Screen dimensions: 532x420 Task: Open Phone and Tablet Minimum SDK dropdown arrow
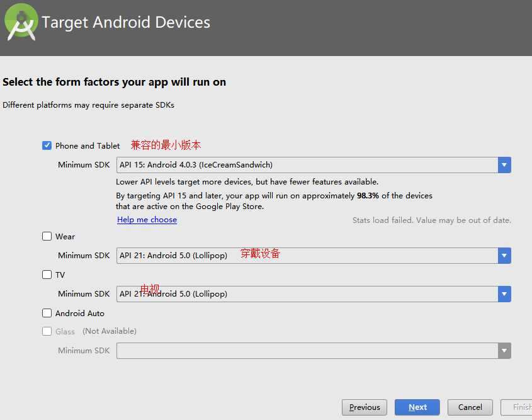(504, 165)
